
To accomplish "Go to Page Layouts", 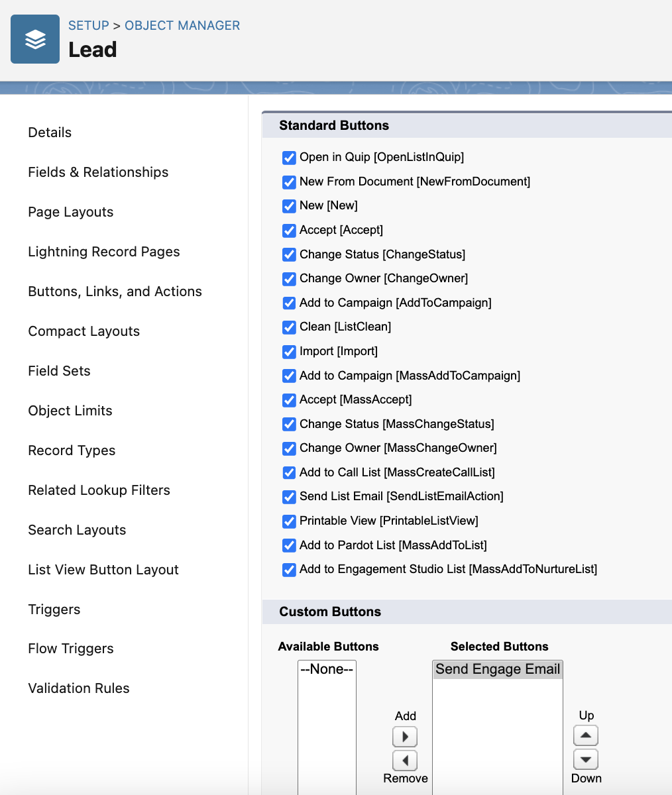I will pos(71,212).
